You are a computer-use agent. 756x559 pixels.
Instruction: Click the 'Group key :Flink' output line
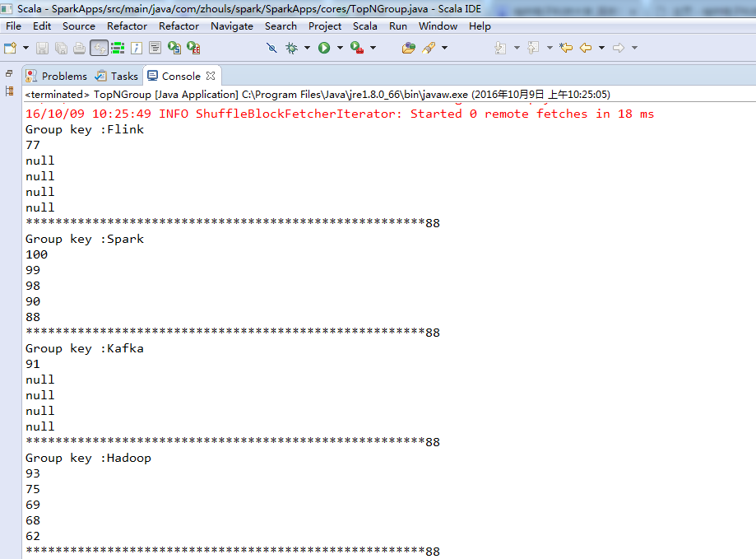(85, 129)
